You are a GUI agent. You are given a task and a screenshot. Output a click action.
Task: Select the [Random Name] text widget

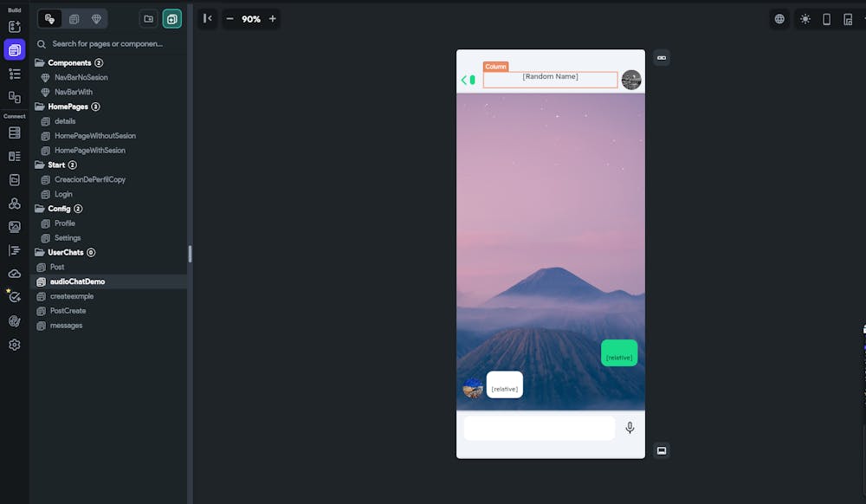click(x=550, y=77)
